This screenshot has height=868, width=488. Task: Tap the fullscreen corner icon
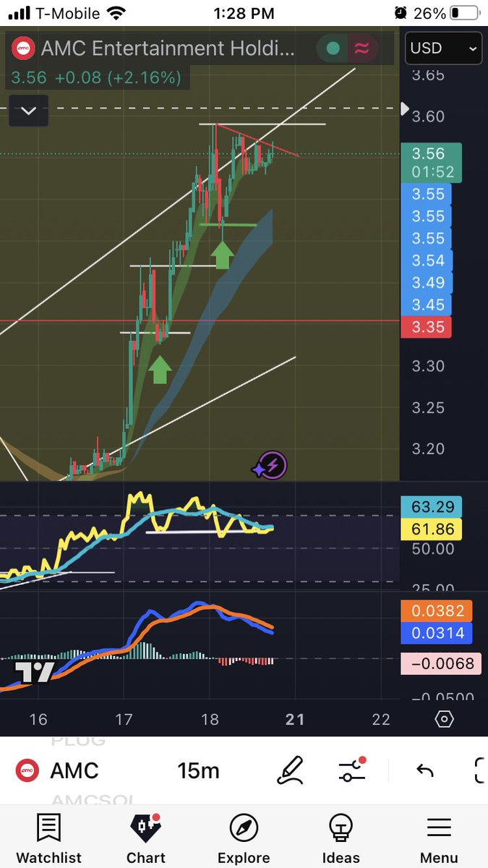coord(480,770)
